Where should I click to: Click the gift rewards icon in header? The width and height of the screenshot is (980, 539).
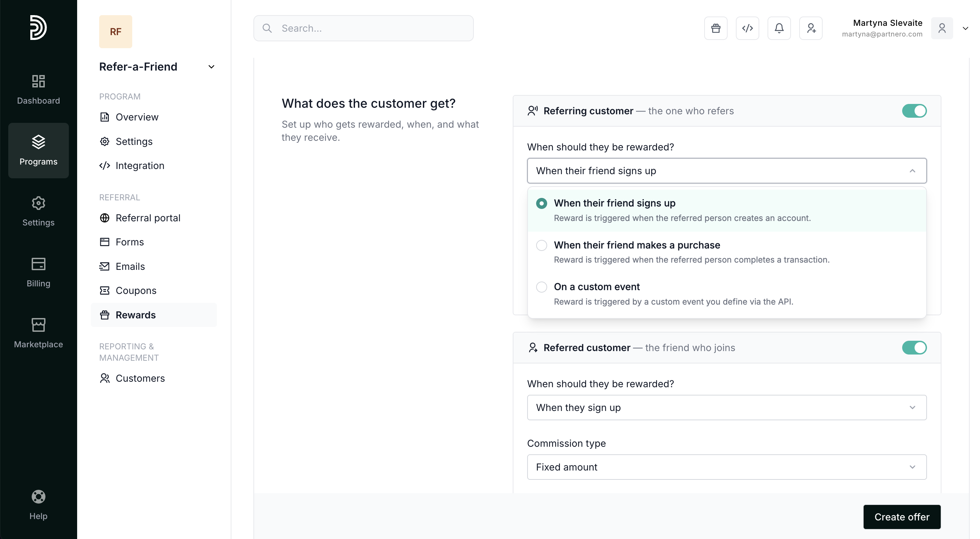point(716,28)
